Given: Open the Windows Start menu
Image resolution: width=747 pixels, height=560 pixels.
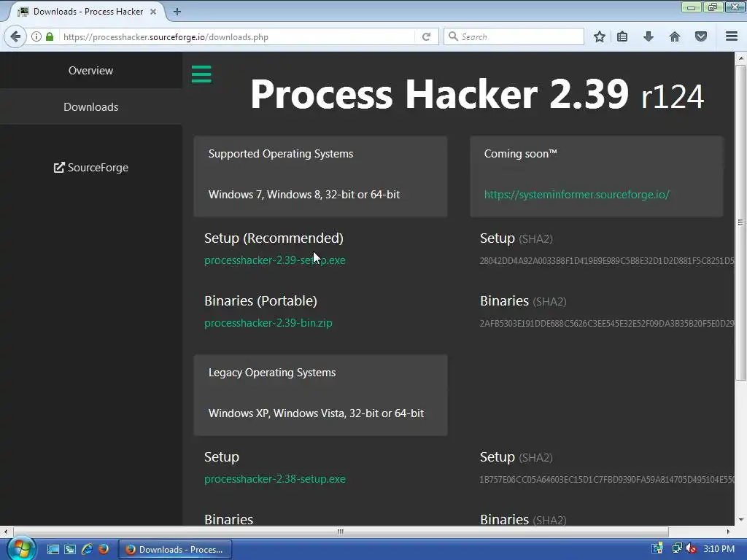Looking at the screenshot, I should tap(21, 548).
